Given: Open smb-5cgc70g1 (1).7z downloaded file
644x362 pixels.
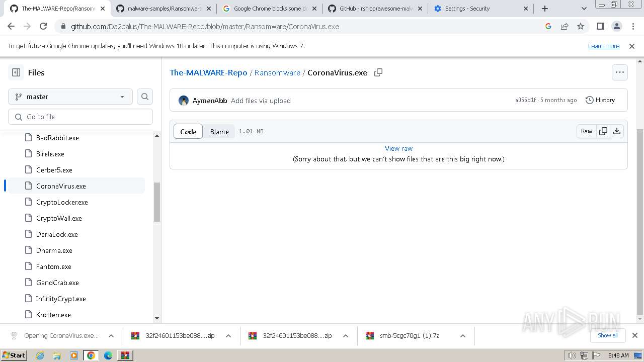Looking at the screenshot, I should pyautogui.click(x=409, y=336).
